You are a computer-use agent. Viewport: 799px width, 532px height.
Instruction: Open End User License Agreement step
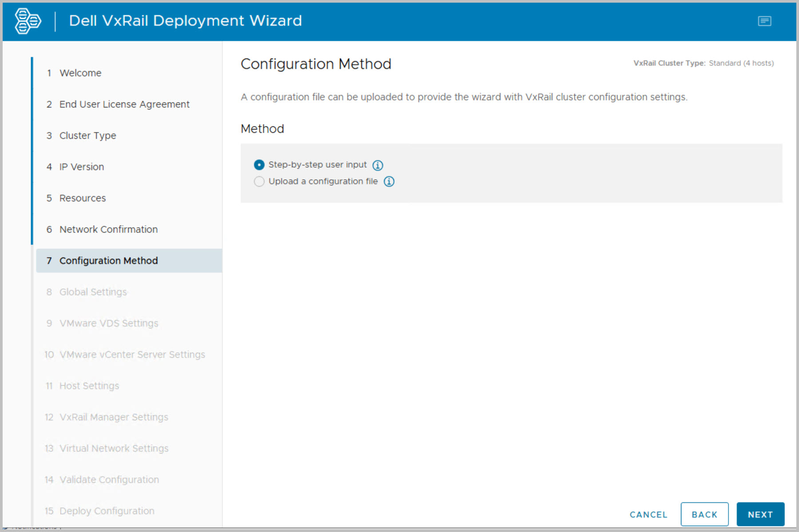click(124, 104)
